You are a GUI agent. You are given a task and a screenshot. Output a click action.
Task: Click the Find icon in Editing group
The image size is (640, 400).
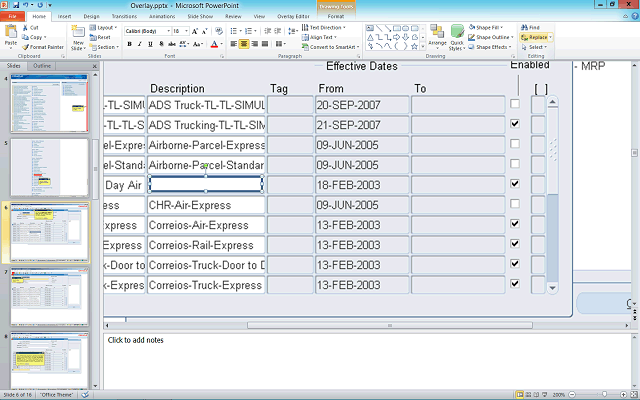pyautogui.click(x=532, y=27)
